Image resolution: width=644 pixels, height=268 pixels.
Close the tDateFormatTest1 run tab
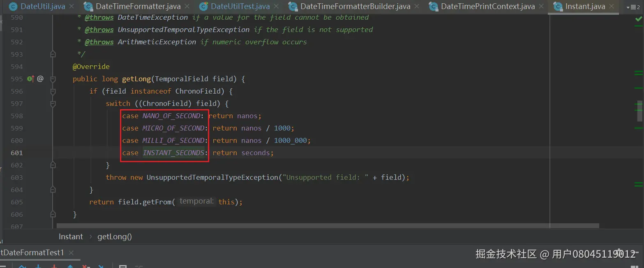coord(71,253)
